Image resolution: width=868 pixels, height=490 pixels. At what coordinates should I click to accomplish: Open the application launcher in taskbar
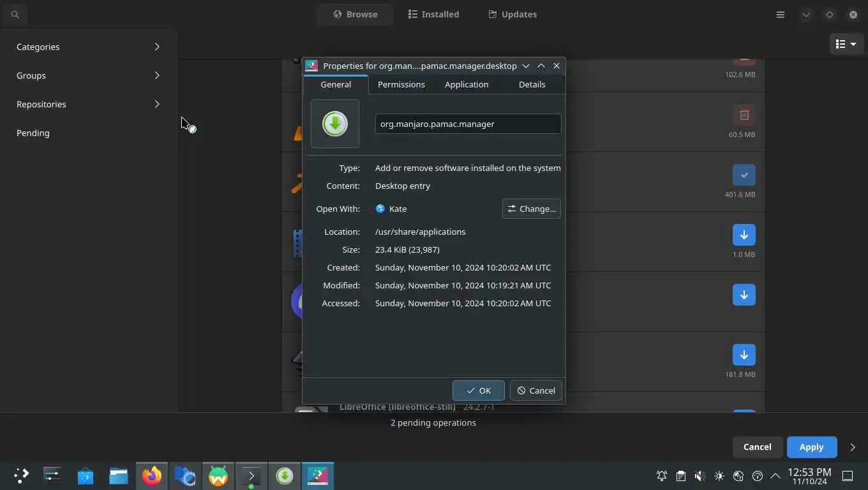point(21,475)
